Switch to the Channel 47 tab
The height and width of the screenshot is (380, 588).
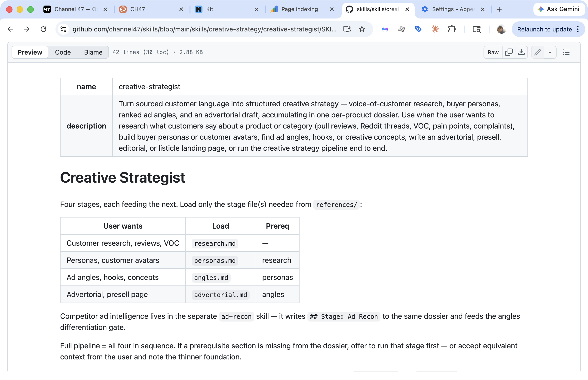[x=76, y=9]
